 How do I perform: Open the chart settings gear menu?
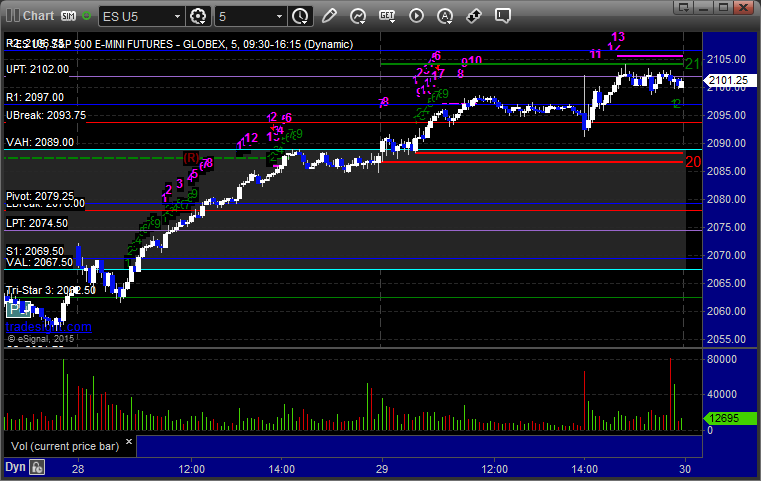point(198,17)
